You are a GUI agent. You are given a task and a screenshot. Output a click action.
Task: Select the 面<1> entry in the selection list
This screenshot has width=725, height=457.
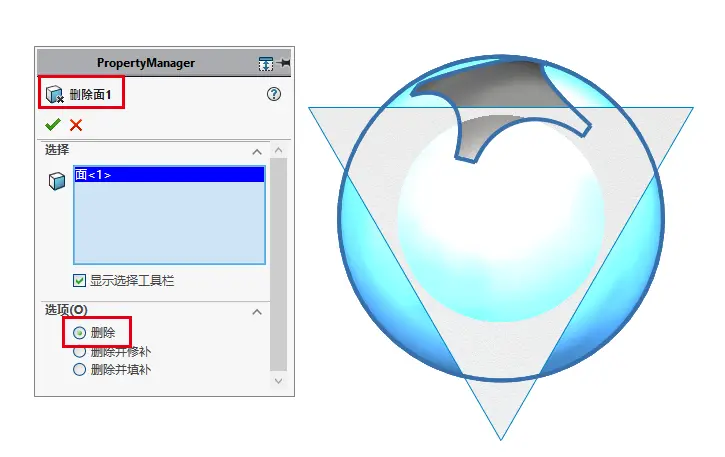169,174
